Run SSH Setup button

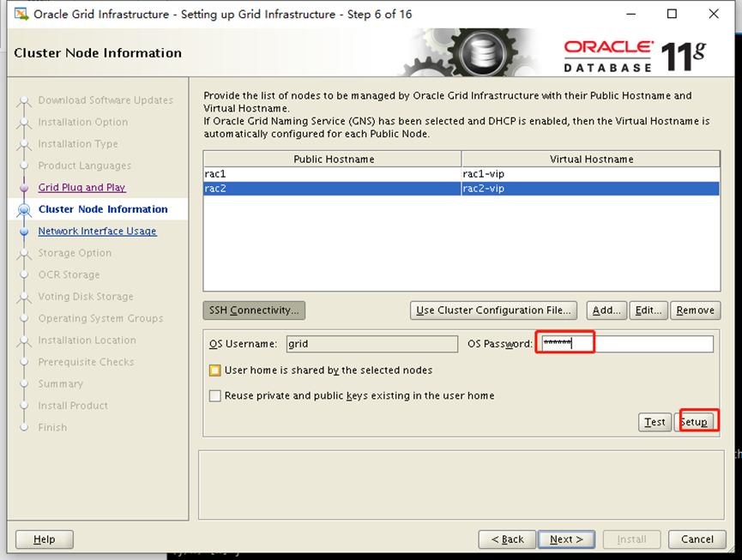[x=695, y=422]
